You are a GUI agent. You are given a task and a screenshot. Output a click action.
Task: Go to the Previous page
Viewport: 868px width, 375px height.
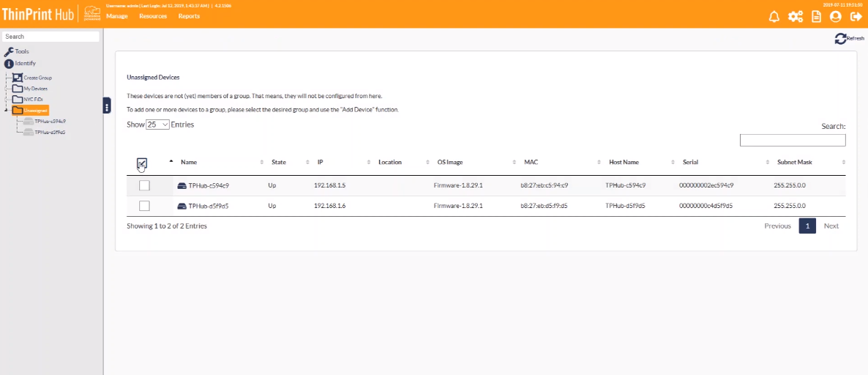click(x=777, y=226)
